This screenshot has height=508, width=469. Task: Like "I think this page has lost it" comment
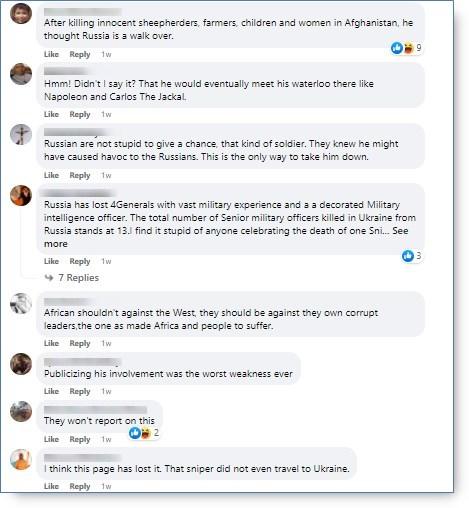[x=51, y=486]
